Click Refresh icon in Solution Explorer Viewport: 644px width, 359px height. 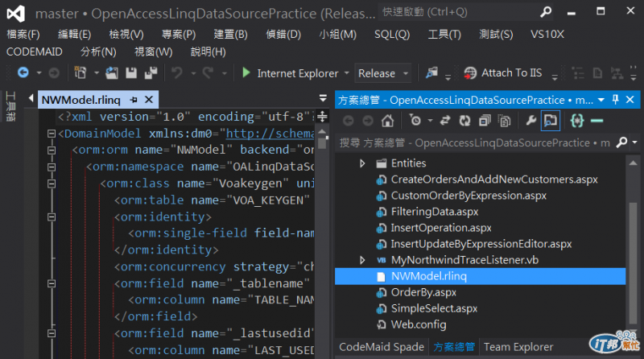pos(465,121)
